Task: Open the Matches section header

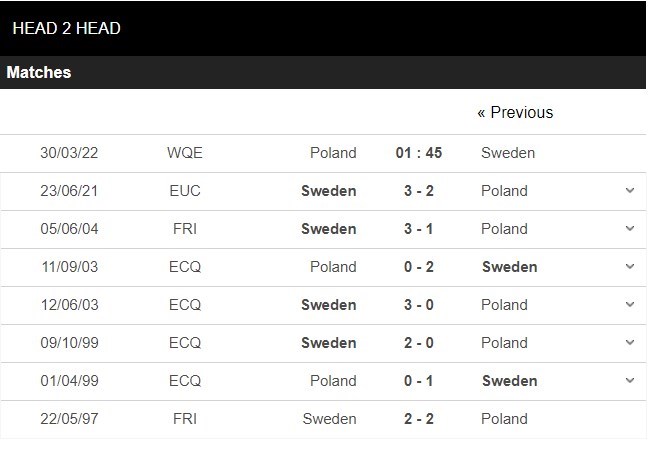Action: [x=39, y=73]
